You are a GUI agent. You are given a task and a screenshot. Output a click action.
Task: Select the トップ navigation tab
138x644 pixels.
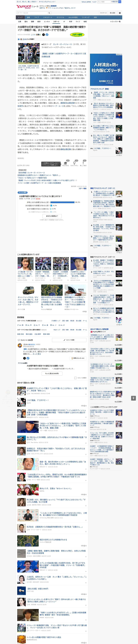pos(20,17)
